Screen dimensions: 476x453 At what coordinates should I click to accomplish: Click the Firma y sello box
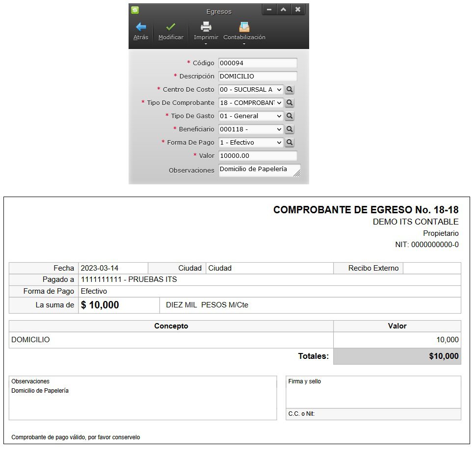(373, 392)
